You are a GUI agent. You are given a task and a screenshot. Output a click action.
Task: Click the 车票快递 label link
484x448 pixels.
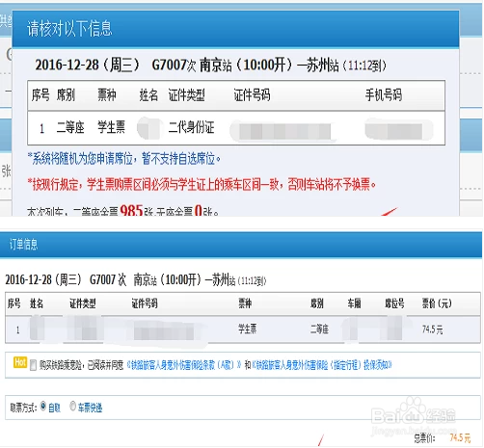point(91,408)
